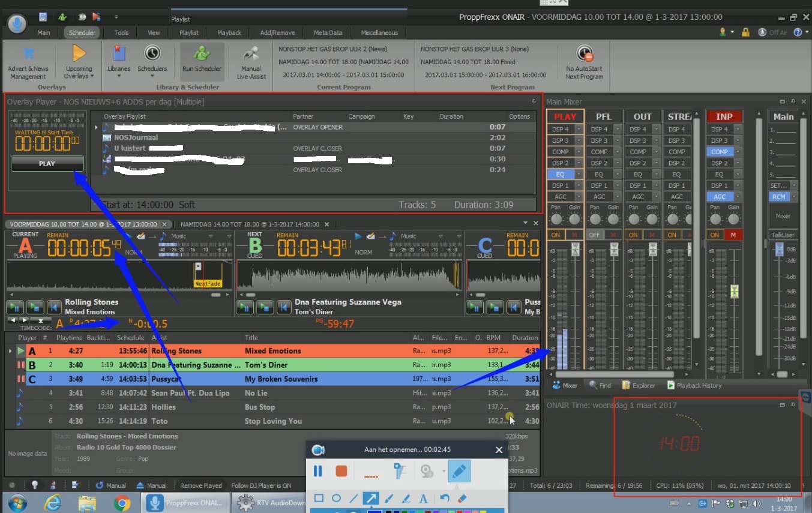Open the Tools ribbon tab
Image resolution: width=812 pixels, height=513 pixels.
pos(121,32)
